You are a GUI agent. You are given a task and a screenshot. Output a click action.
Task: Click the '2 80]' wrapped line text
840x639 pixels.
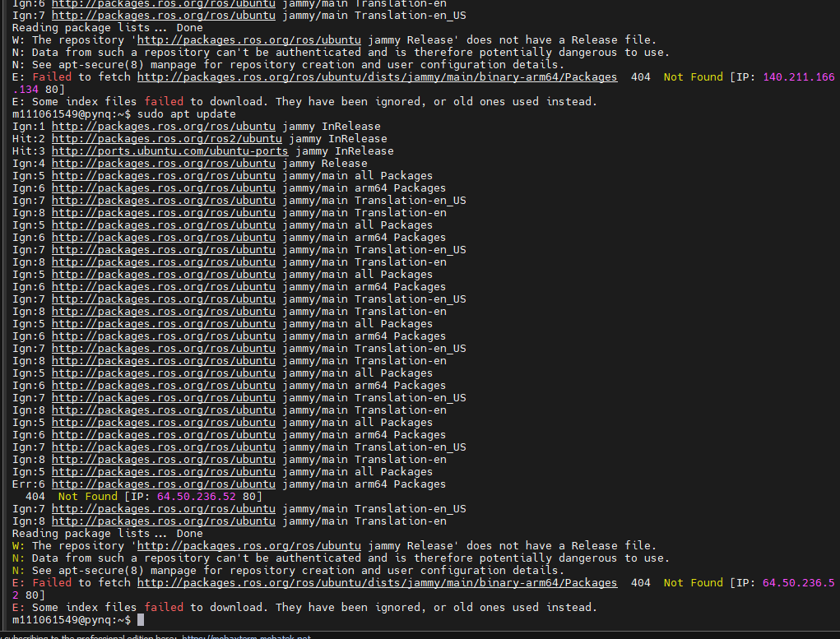pos(29,595)
